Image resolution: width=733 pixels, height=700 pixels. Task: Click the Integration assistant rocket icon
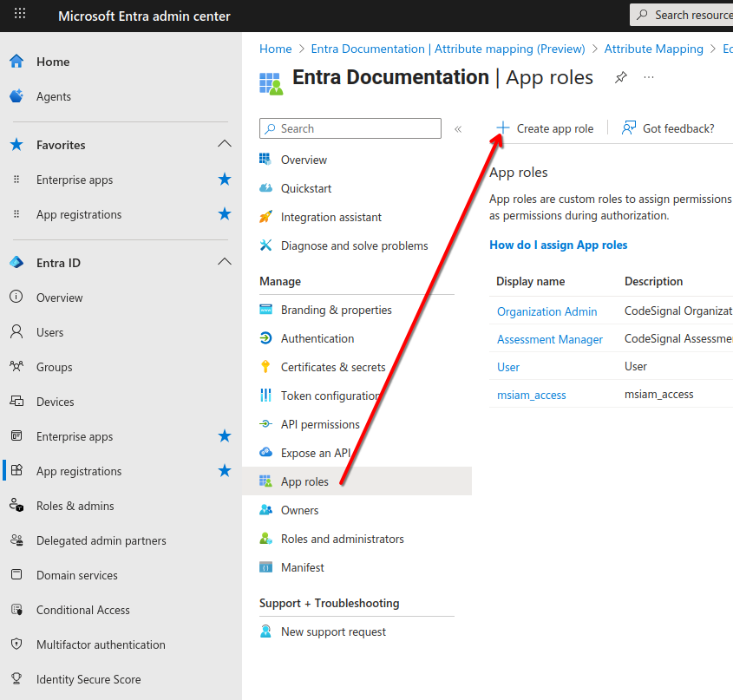pyautogui.click(x=265, y=217)
